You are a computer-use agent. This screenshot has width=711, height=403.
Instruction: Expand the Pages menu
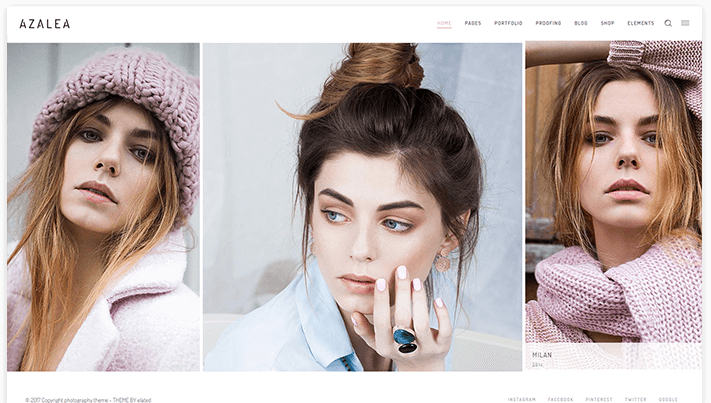tap(473, 23)
